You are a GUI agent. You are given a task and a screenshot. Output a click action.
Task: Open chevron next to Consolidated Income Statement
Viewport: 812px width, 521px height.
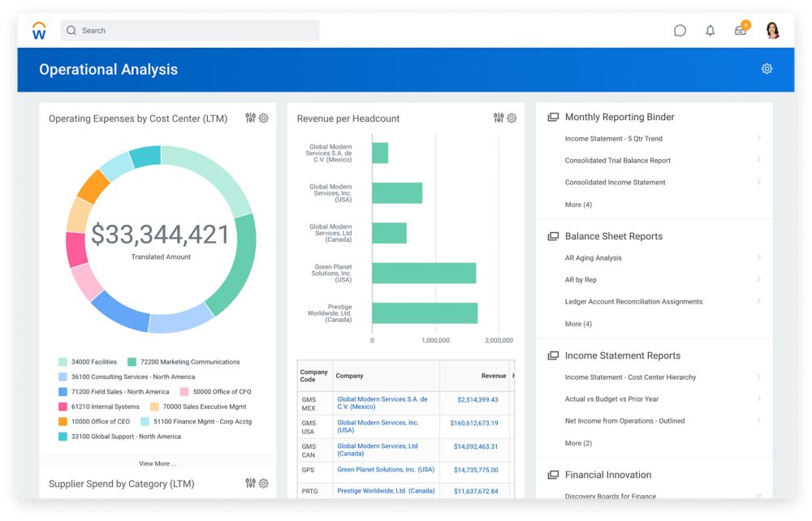click(758, 182)
